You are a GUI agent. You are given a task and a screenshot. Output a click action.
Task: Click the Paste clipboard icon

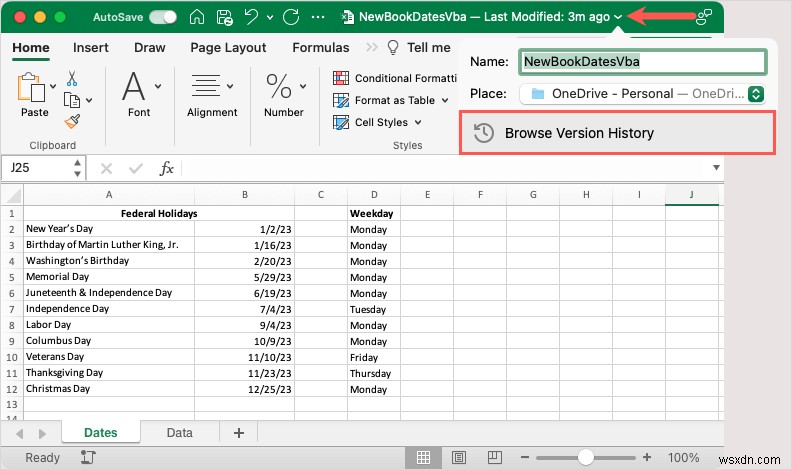click(31, 87)
